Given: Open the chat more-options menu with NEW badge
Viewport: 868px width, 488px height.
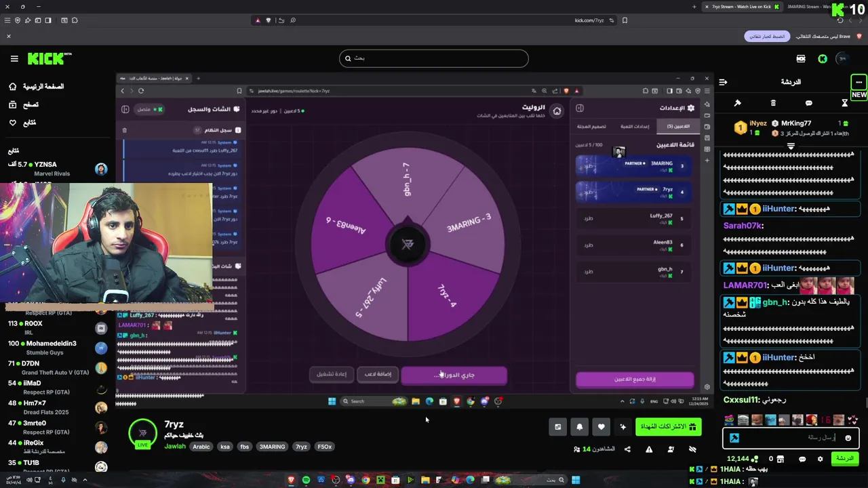Looking at the screenshot, I should (x=859, y=82).
